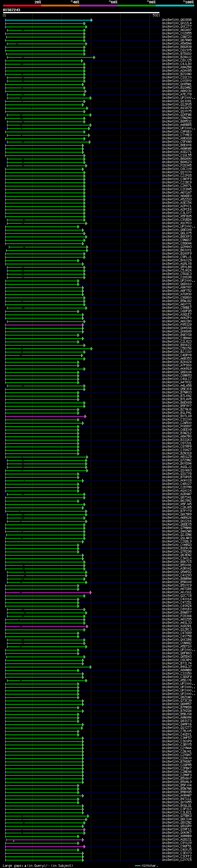Click hit label UniRef100_Q5E3C8
The height and width of the screenshot is (868, 197).
pyautogui.click(x=177, y=389)
